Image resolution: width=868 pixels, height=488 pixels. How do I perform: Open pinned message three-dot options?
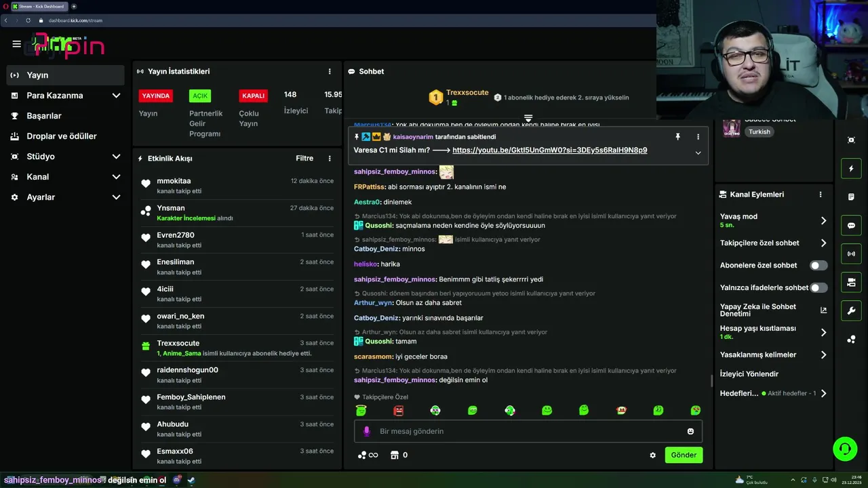[x=698, y=137]
